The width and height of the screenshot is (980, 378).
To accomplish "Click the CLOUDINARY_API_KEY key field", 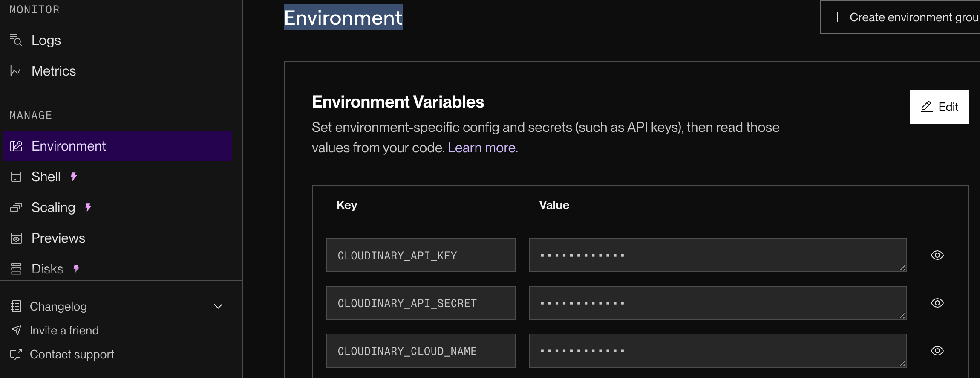I will (x=421, y=255).
